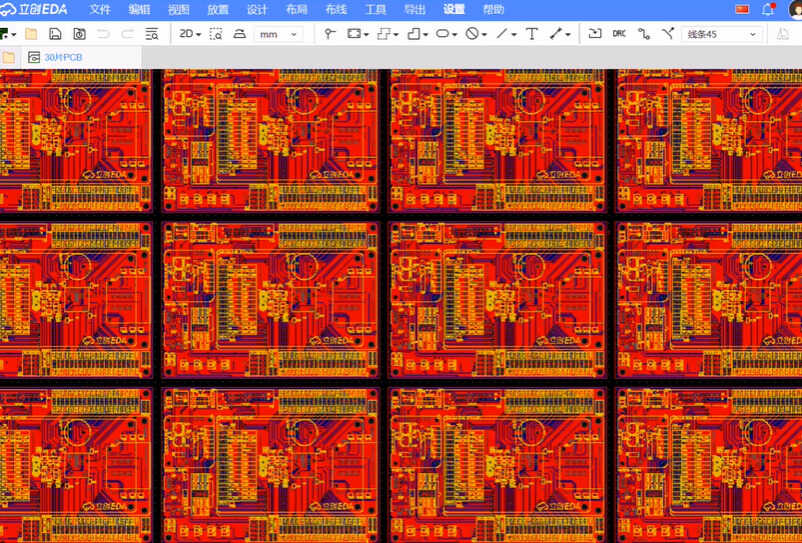Select the Text tool

(532, 34)
